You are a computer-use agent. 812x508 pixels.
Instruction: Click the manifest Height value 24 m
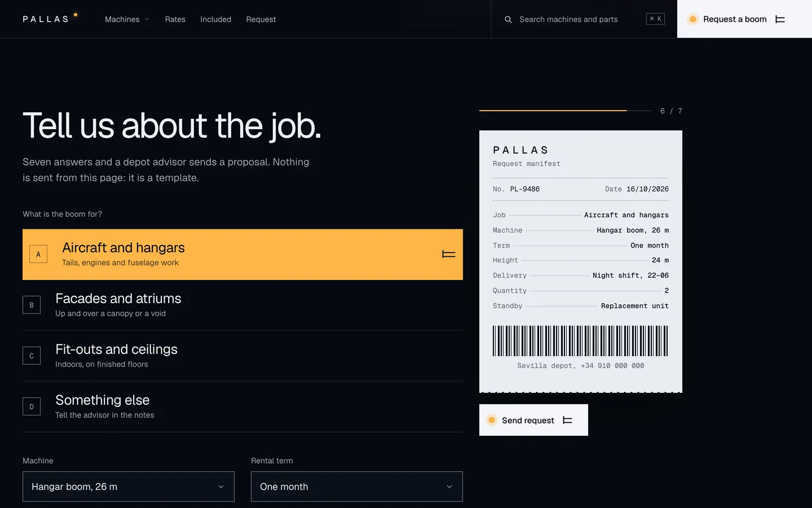coord(660,260)
